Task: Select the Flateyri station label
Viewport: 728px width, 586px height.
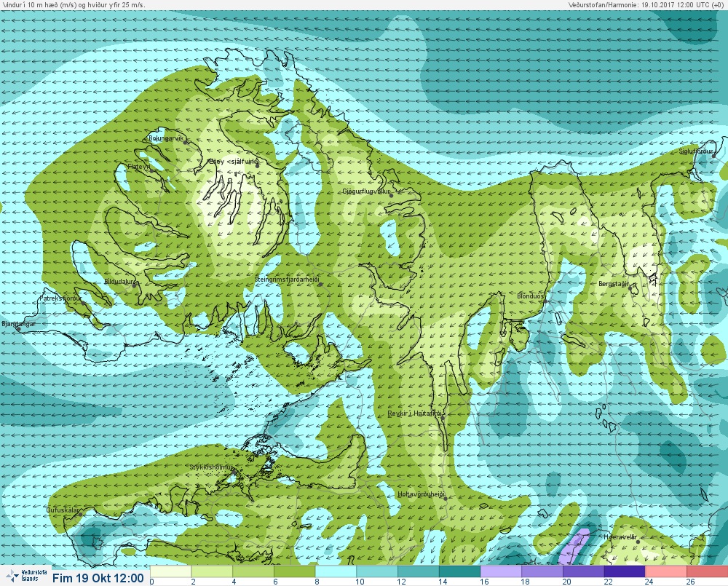Action: click(139, 166)
